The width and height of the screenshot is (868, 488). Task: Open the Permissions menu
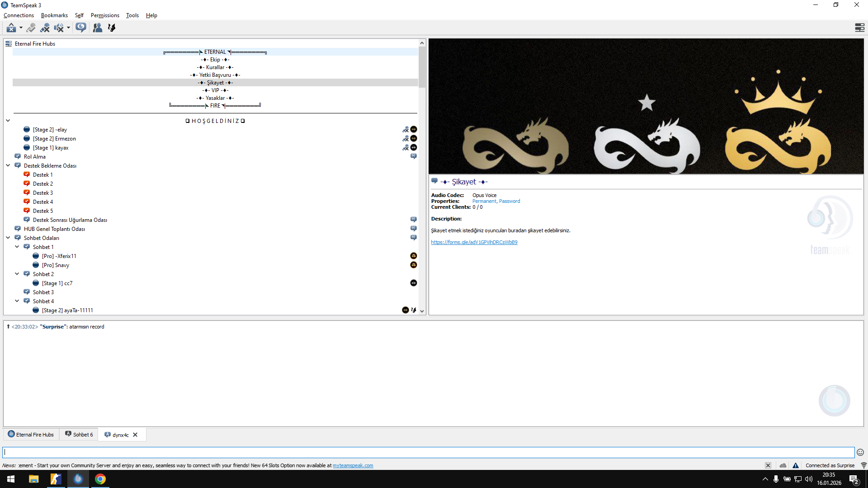pos(105,15)
